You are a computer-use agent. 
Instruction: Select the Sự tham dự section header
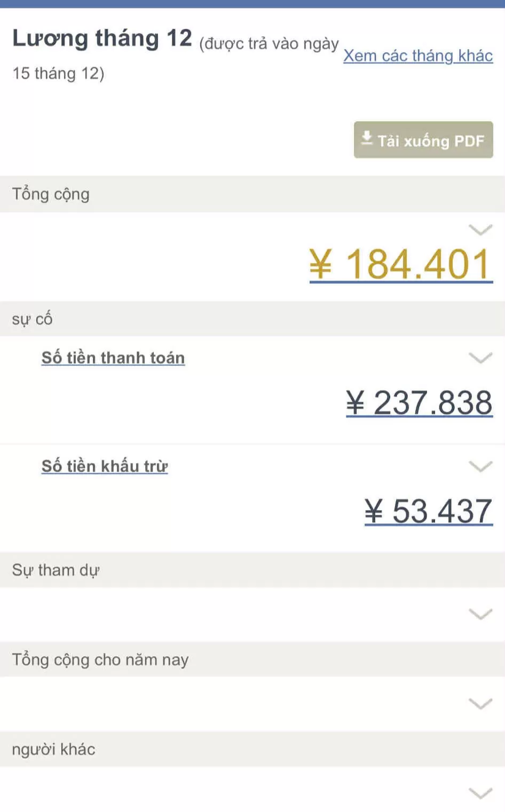tap(56, 570)
